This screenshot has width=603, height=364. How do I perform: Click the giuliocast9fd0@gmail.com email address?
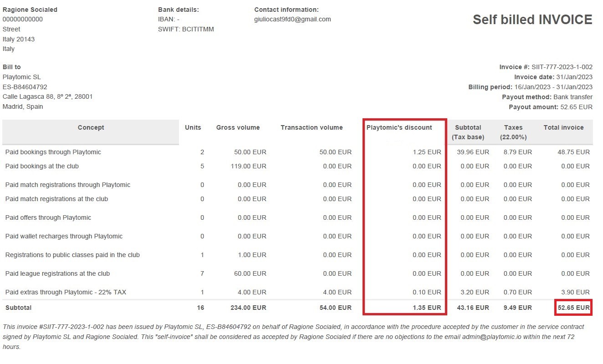291,19
